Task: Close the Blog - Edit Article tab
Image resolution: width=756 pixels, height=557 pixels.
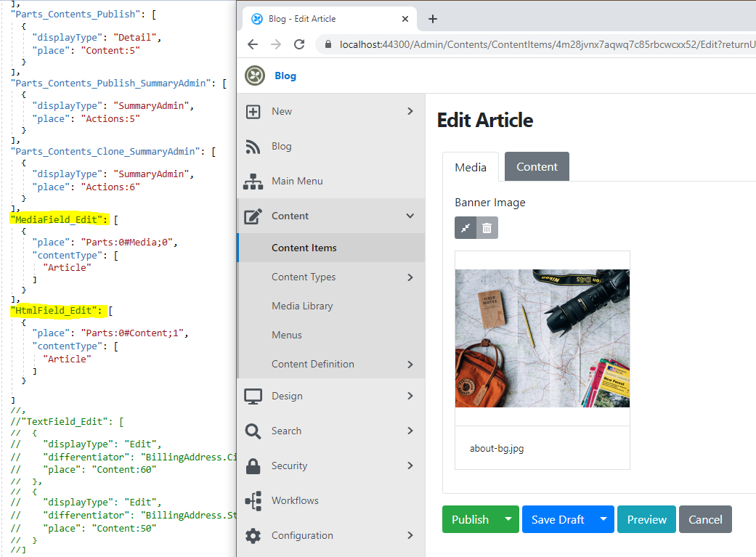Action: (x=405, y=19)
